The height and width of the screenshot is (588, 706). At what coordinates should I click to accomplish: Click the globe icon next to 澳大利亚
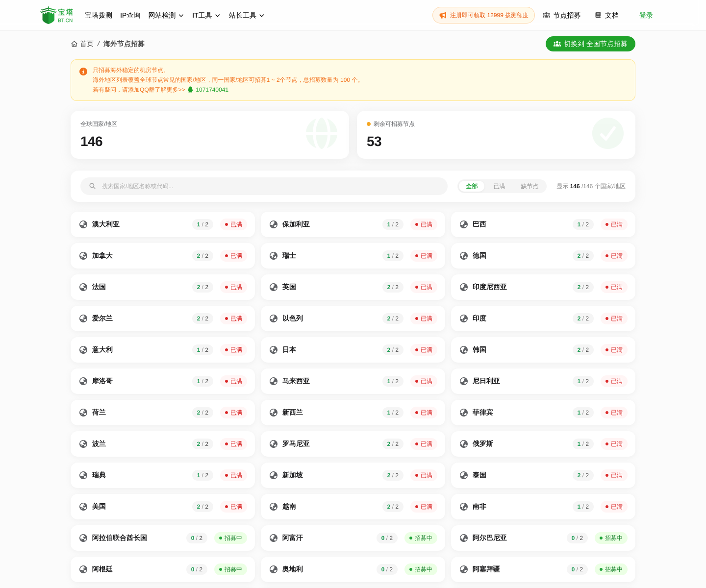coord(83,224)
